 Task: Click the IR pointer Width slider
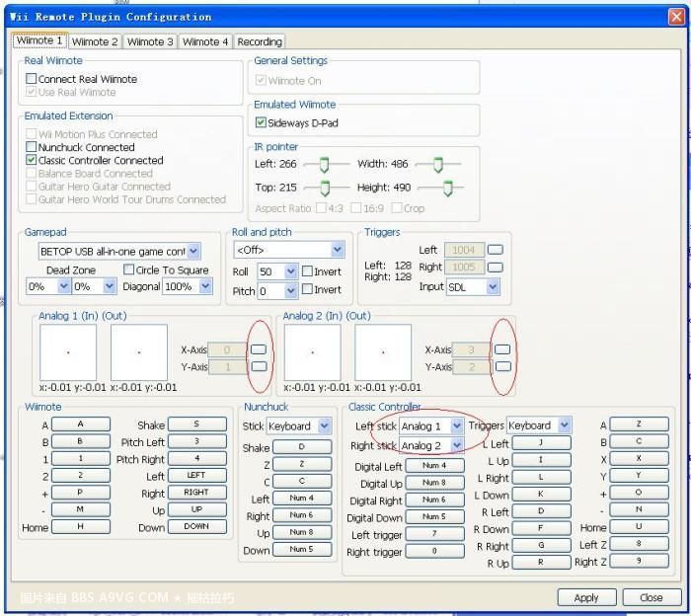click(x=437, y=165)
